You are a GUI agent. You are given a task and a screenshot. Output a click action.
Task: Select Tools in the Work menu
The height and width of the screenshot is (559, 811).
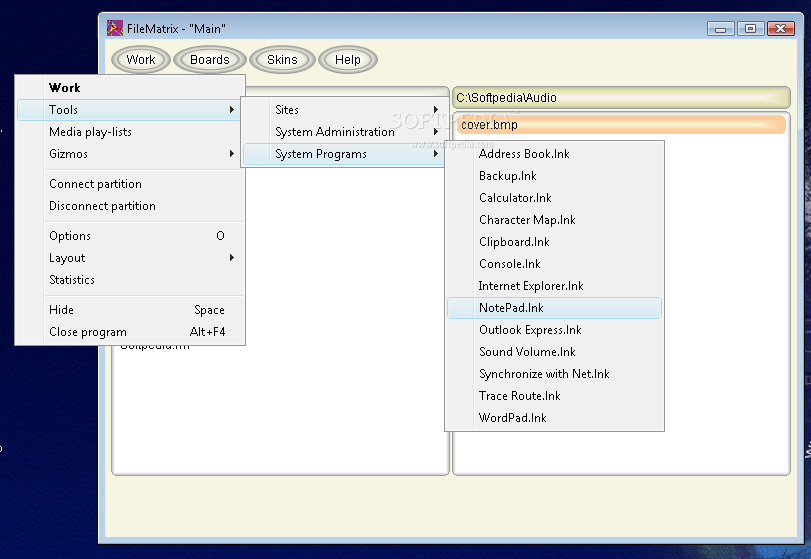(x=129, y=110)
